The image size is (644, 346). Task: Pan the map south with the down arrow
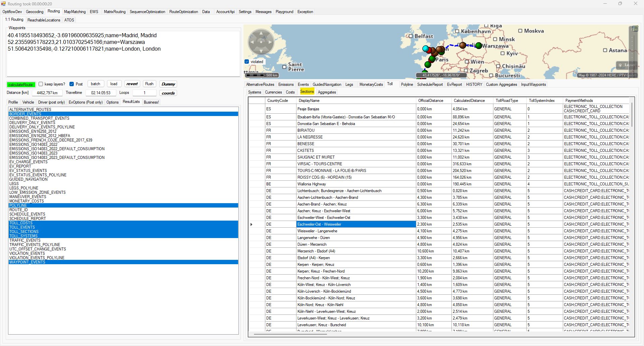[261, 51]
